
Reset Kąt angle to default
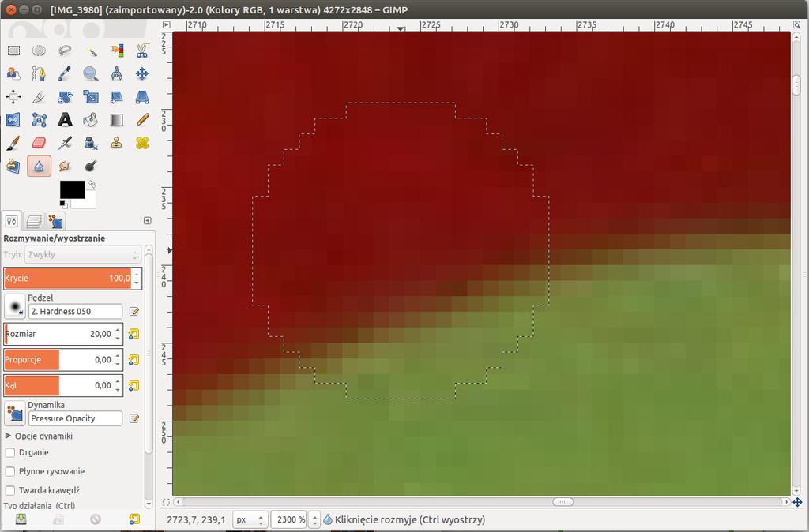[134, 386]
